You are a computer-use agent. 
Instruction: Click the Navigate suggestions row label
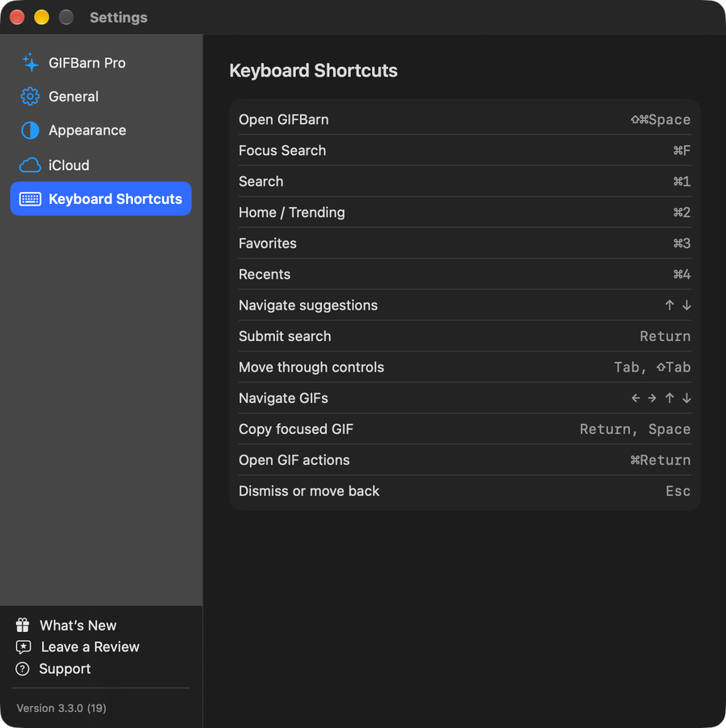tap(308, 306)
